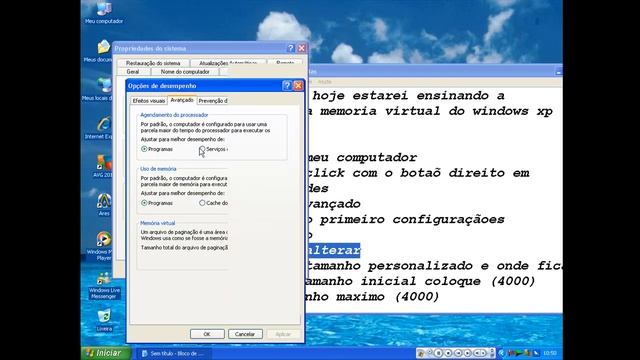Open the Atualizações Automáticas tab
The width and height of the screenshot is (640, 360).
tap(228, 63)
